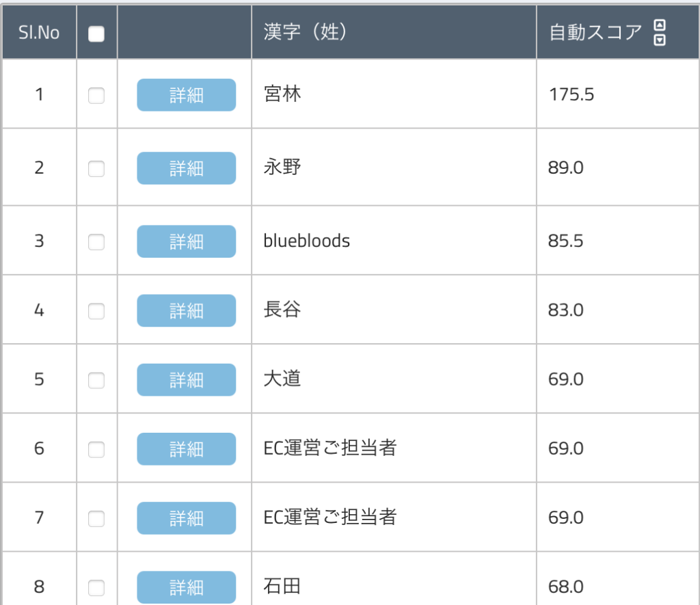Image resolution: width=700 pixels, height=605 pixels.
Task: Click the ascending sort arrow beside 自動スコア
Action: pos(660,25)
